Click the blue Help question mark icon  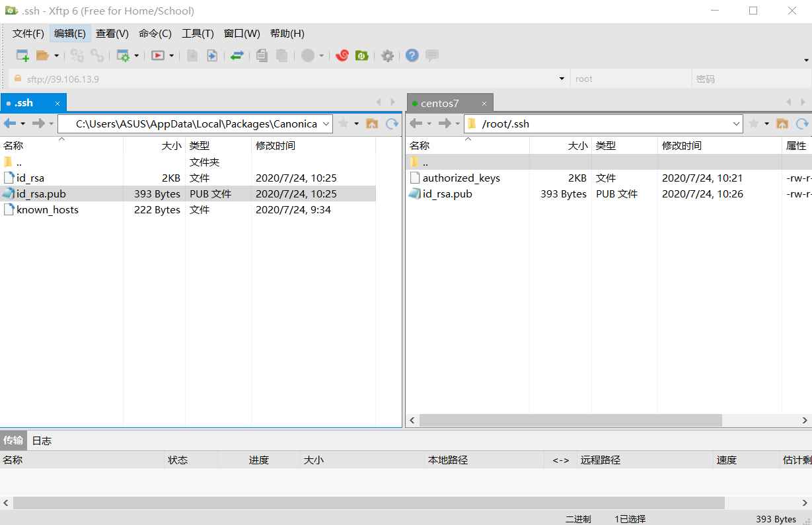(412, 56)
